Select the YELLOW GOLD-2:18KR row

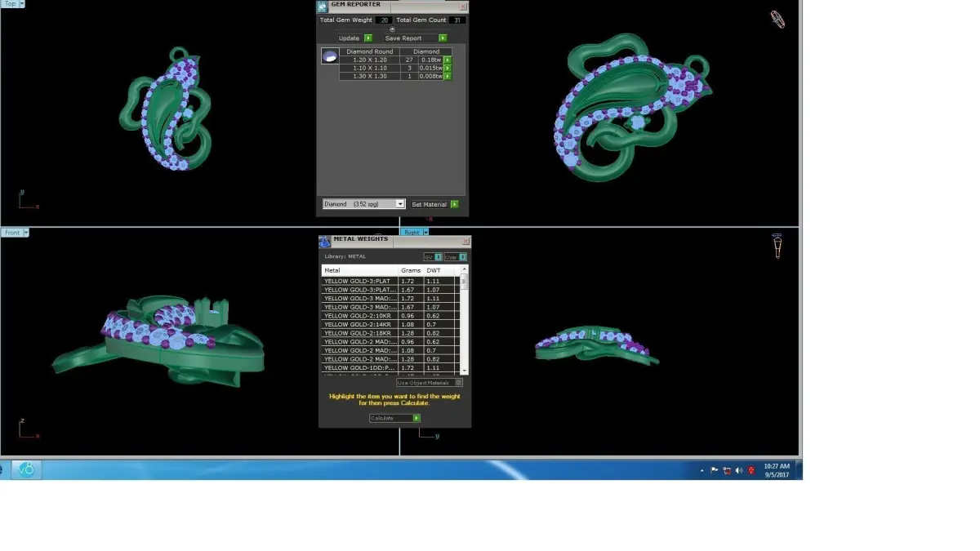coord(391,333)
